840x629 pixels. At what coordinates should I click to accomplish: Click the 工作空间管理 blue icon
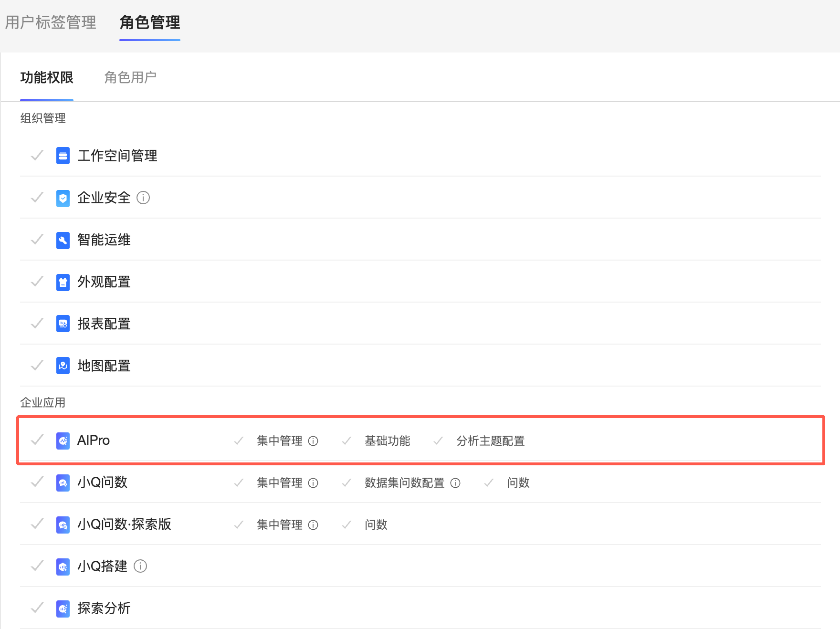click(x=63, y=156)
